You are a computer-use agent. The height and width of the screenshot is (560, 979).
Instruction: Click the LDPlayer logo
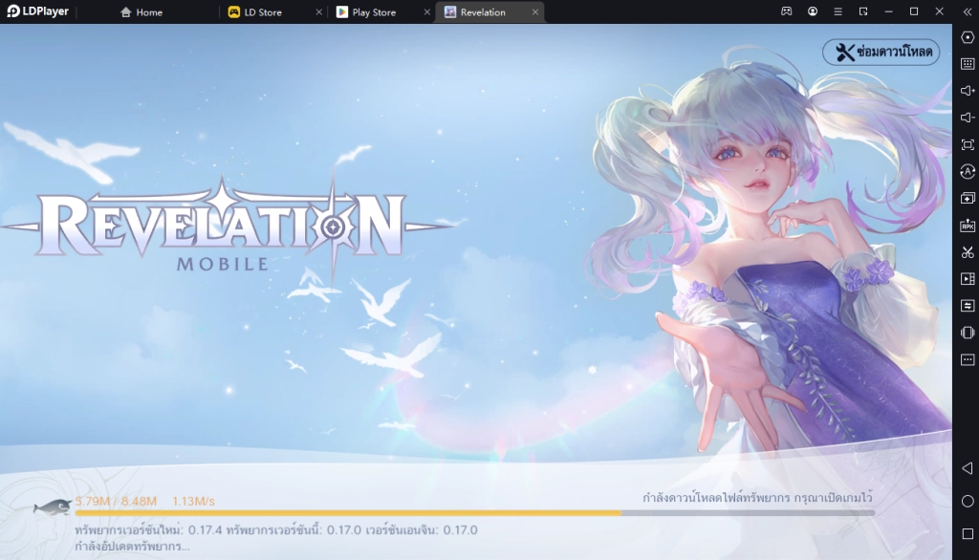click(37, 11)
